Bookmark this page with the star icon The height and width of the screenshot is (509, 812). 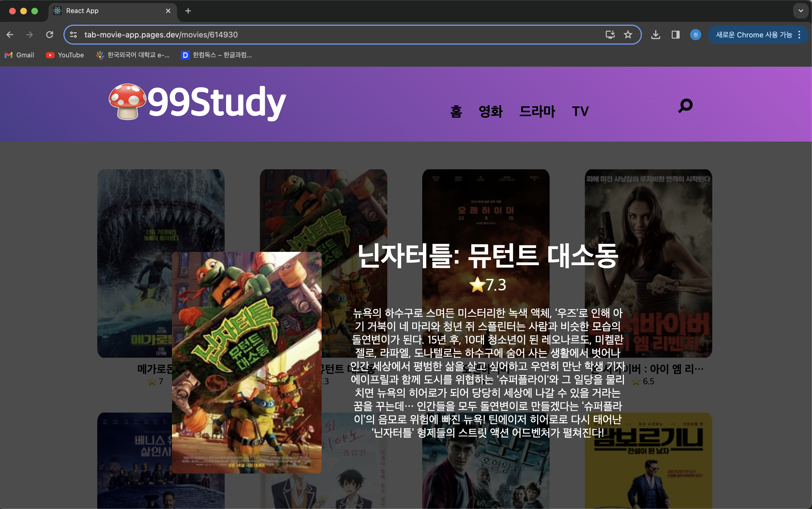[x=628, y=35]
